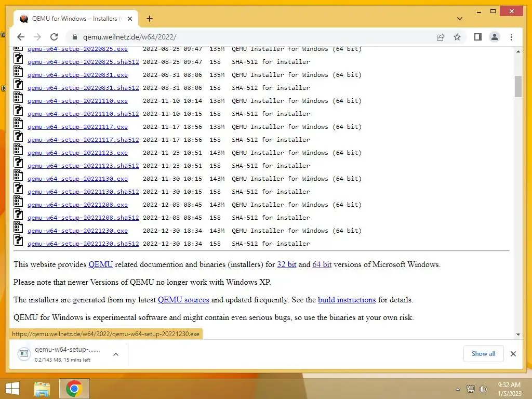Viewport: 532px width, 399px height.
Task: Open the qemu-w64-setup-20221117.sha512 link
Action: tap(83, 140)
